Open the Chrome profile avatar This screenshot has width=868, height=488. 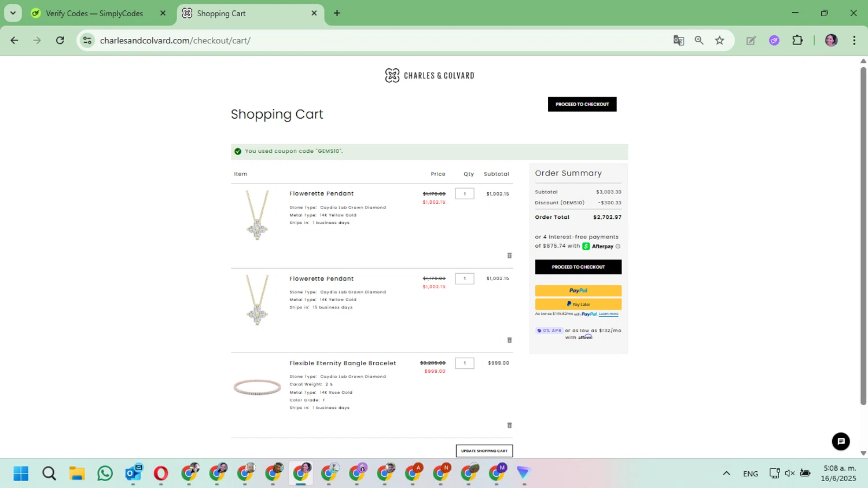832,41
